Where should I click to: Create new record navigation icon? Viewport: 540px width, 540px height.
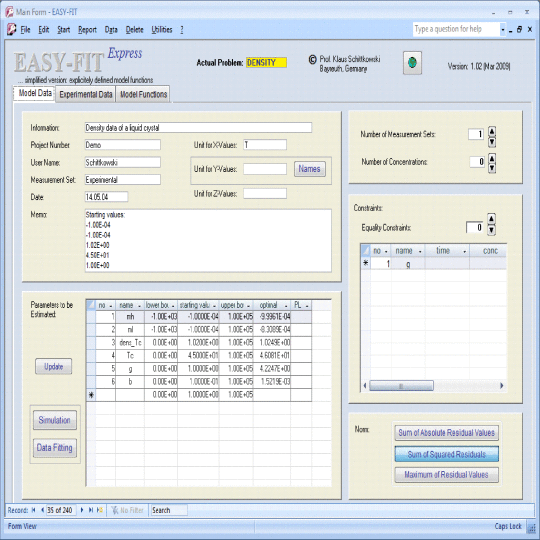[x=100, y=510]
